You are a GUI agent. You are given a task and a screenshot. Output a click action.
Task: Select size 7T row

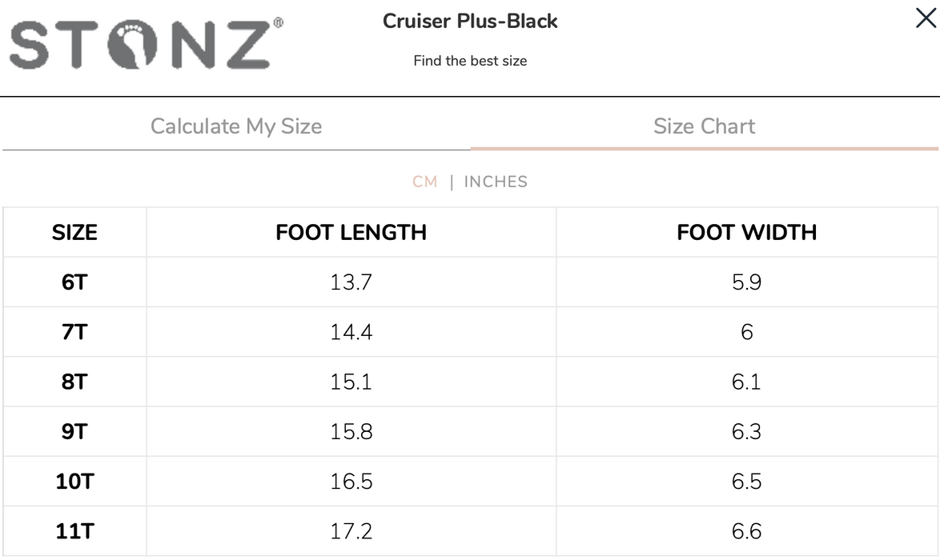(x=74, y=332)
